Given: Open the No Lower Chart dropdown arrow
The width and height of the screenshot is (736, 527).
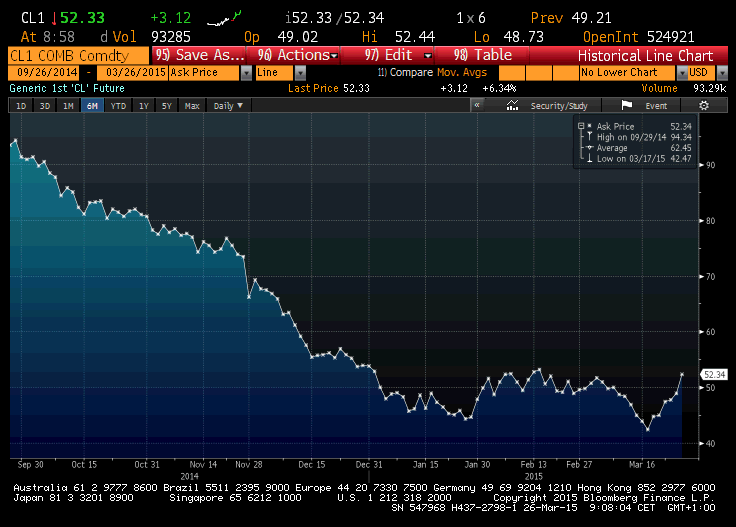Looking at the screenshot, I should click(x=682, y=73).
